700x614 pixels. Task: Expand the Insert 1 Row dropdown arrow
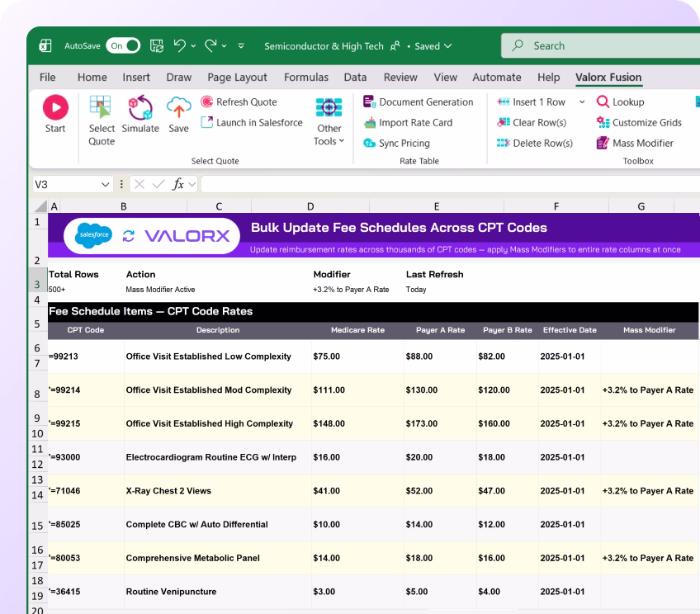582,102
